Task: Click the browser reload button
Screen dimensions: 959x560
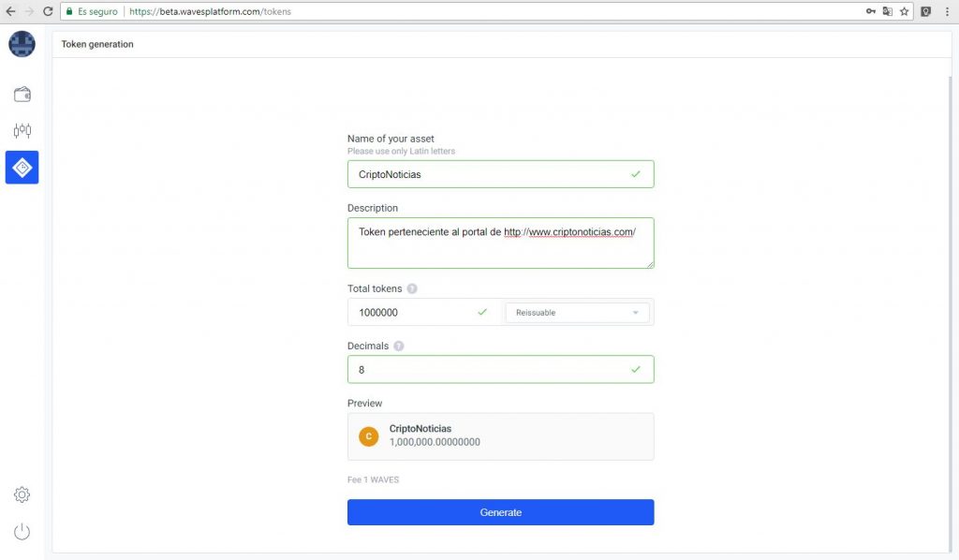Action: (46, 11)
